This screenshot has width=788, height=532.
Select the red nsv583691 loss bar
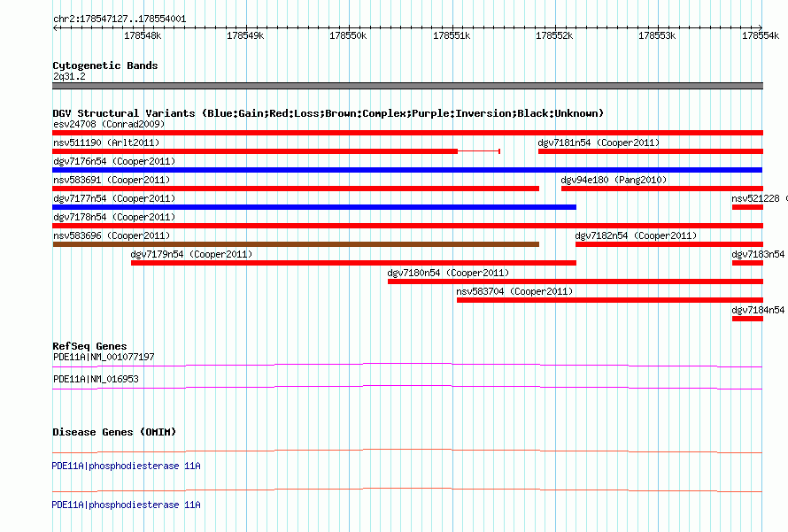click(296, 189)
